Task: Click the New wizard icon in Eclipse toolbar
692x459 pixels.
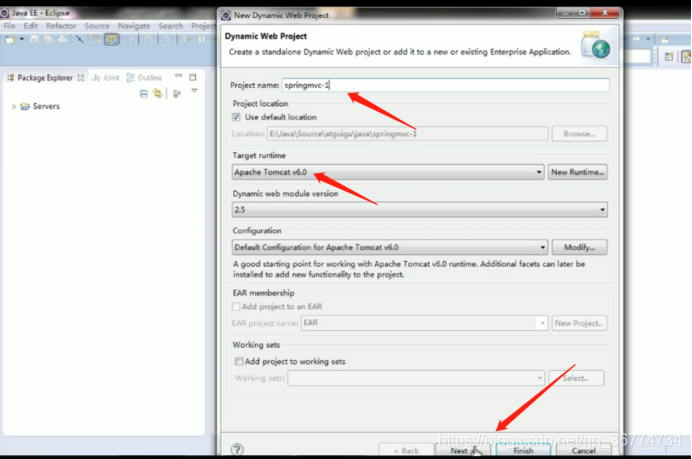Action: coord(9,40)
